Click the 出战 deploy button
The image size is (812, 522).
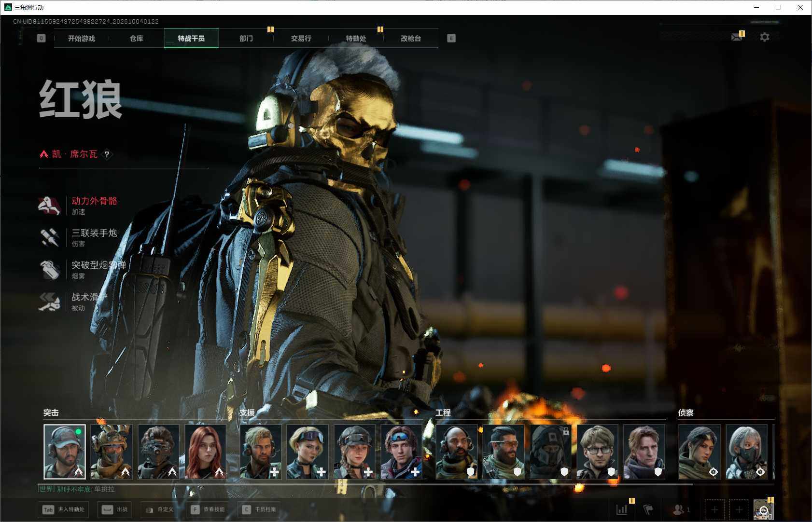click(x=115, y=509)
